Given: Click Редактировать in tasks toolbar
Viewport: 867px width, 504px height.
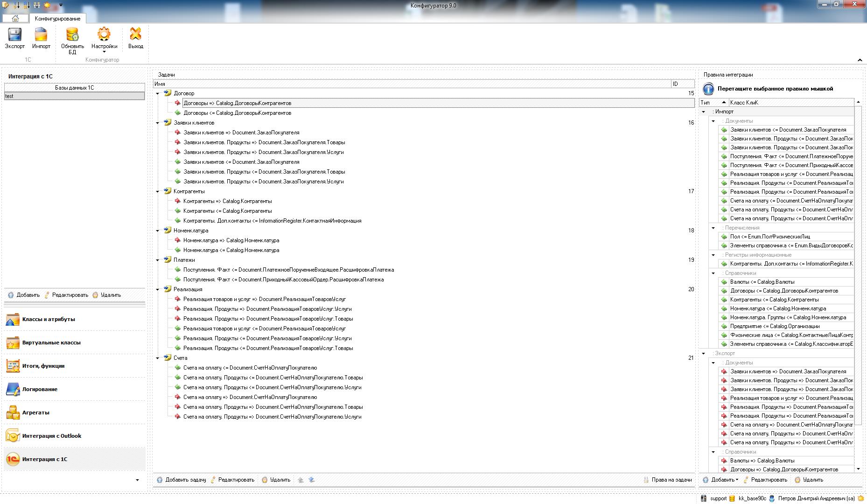Looking at the screenshot, I should 232,480.
